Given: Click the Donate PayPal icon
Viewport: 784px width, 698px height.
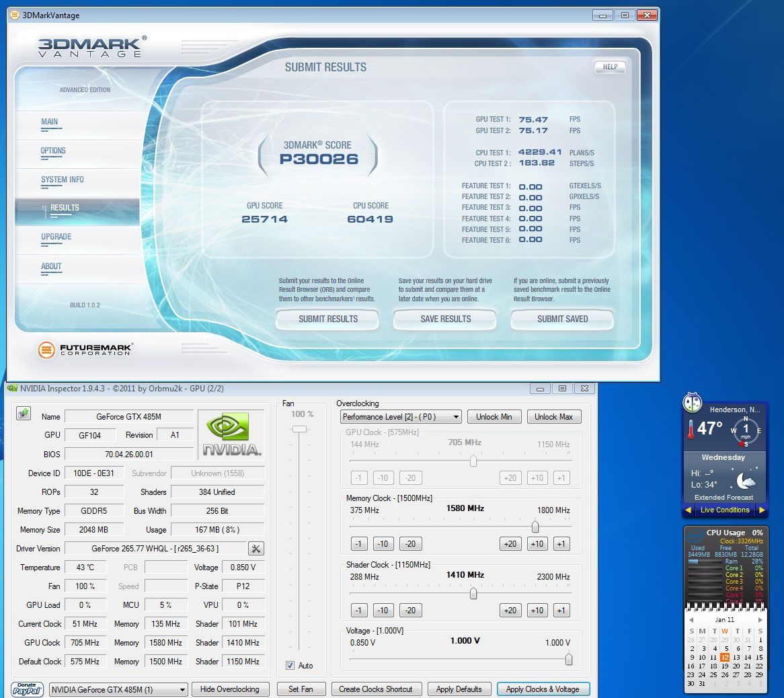Looking at the screenshot, I should (28, 689).
